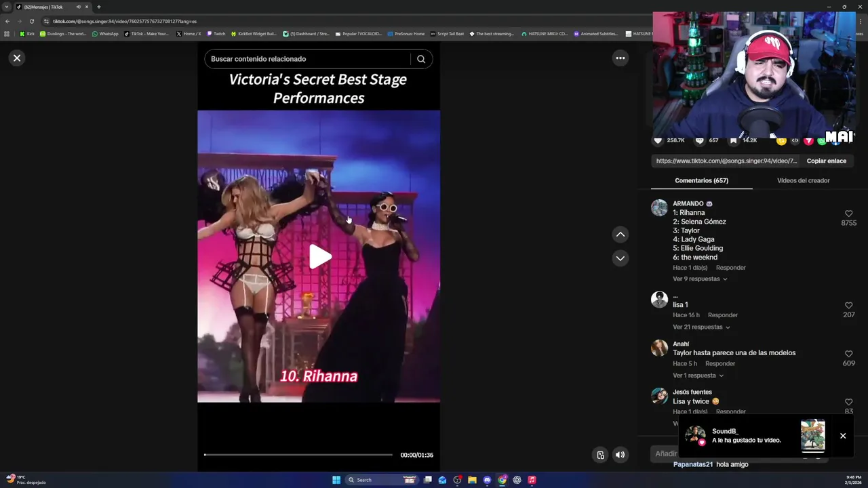Open the tab search dropdown chevron

point(7,7)
